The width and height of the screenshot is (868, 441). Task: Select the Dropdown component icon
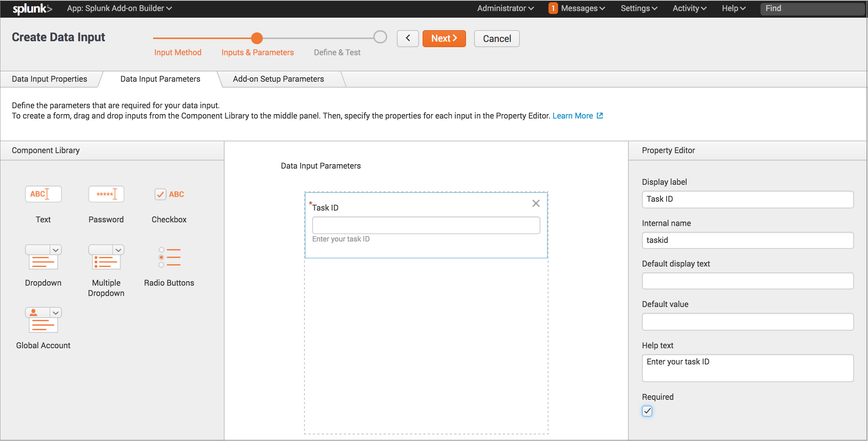click(43, 257)
